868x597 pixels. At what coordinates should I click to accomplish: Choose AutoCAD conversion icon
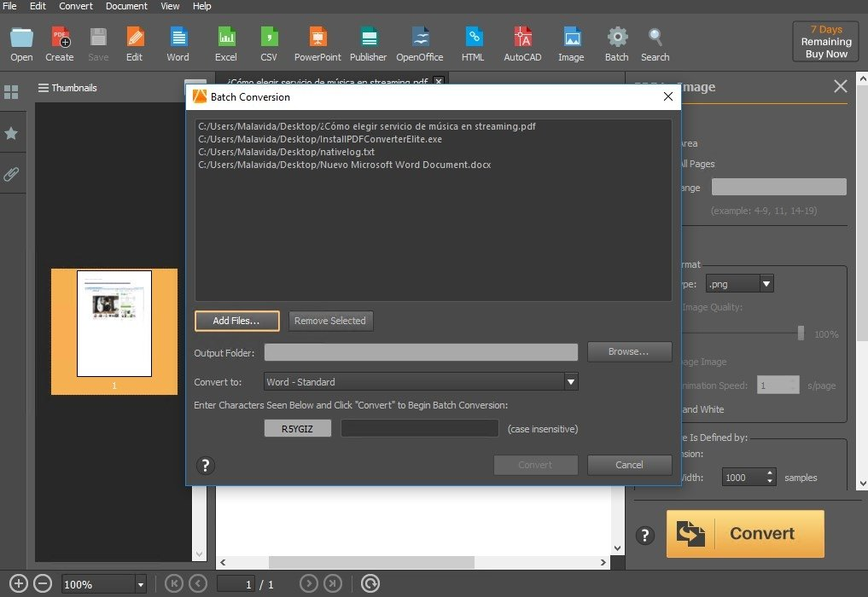tap(522, 44)
